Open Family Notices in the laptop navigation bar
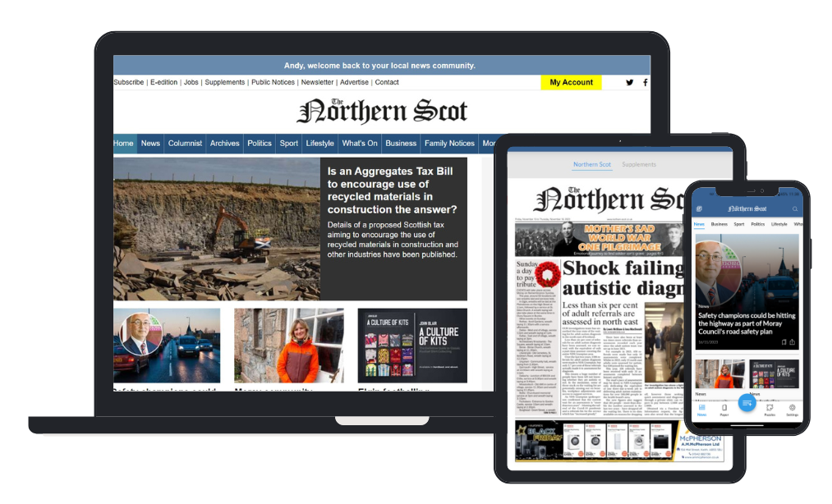This screenshot has width=832, height=504. 449,144
